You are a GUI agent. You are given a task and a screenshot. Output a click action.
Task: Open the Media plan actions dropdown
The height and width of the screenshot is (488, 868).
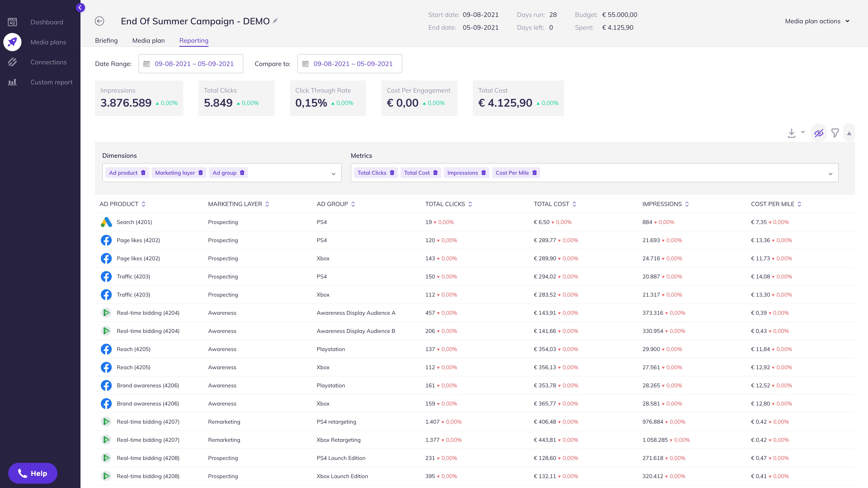click(x=817, y=21)
